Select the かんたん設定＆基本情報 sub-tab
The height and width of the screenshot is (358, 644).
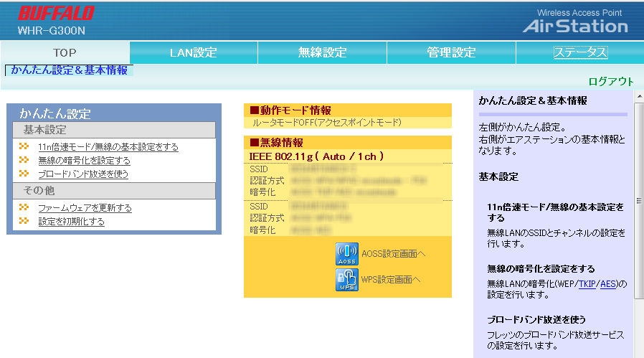coord(69,70)
